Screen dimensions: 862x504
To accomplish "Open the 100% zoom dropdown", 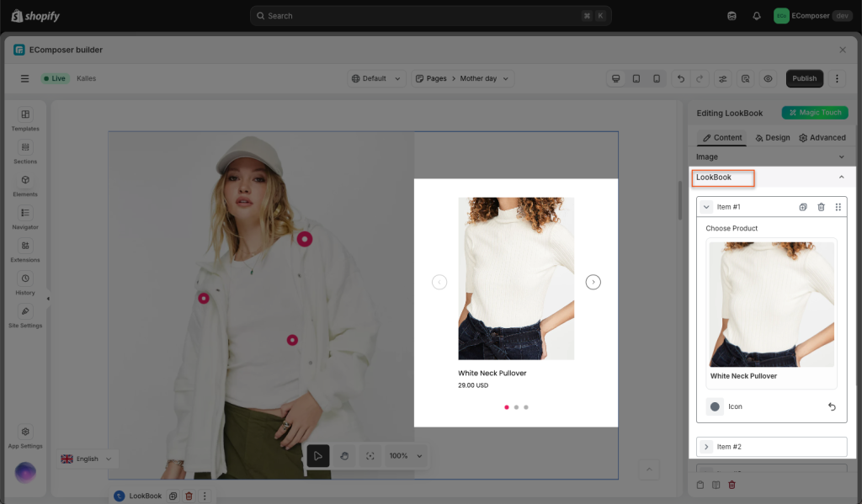I will 405,456.
